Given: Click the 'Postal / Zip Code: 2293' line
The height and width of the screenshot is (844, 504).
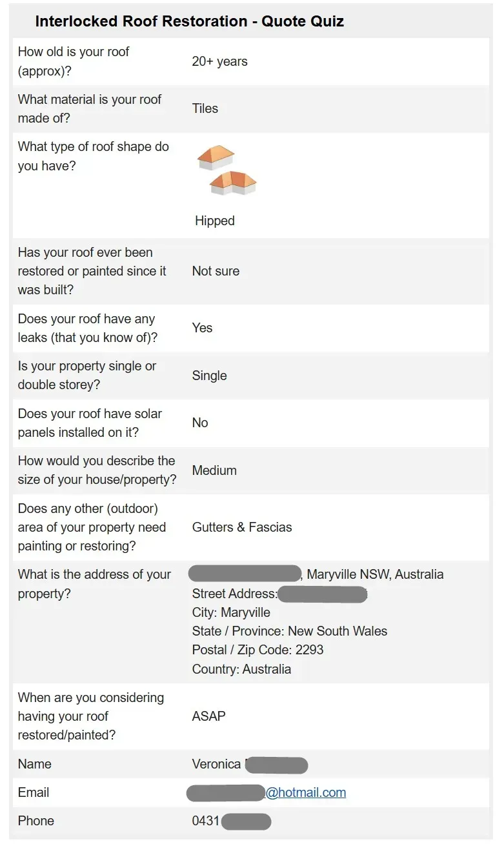Looking at the screenshot, I should 258,650.
